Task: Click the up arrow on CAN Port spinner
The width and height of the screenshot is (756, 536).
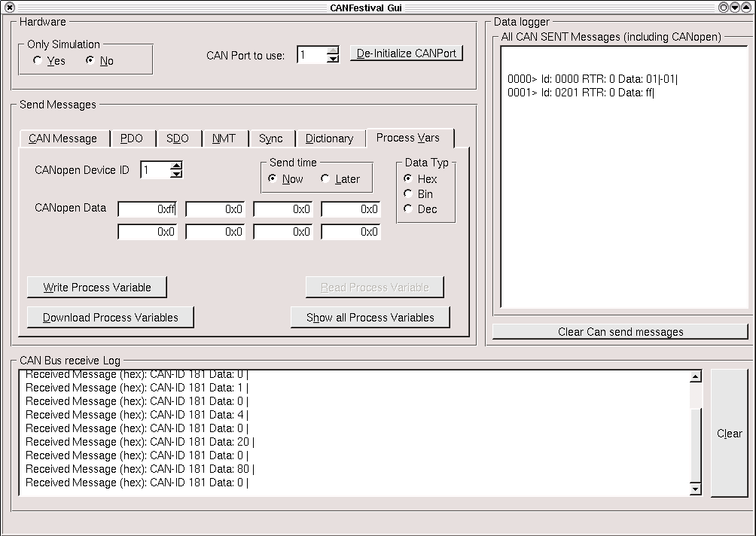Action: point(332,50)
